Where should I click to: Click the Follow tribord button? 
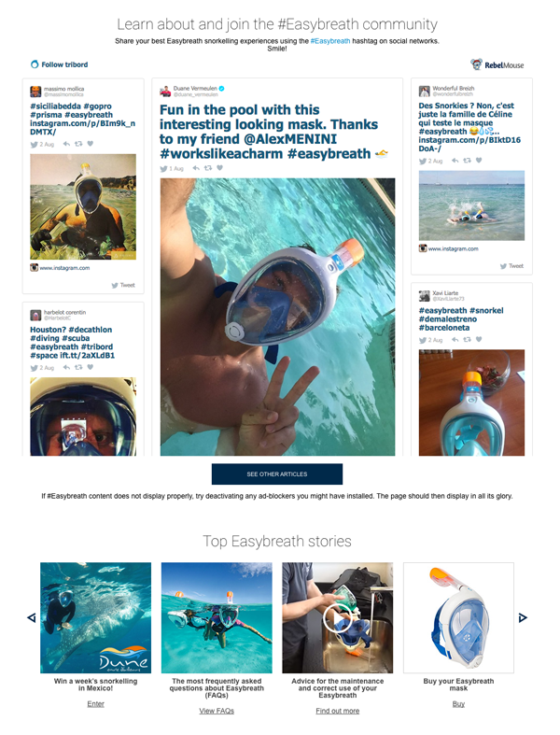tap(59, 64)
